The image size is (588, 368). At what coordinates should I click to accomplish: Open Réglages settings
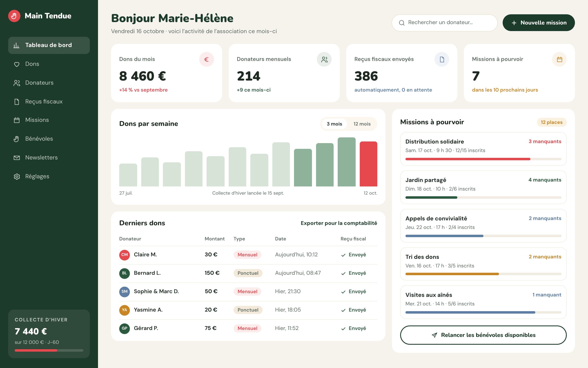click(x=49, y=176)
